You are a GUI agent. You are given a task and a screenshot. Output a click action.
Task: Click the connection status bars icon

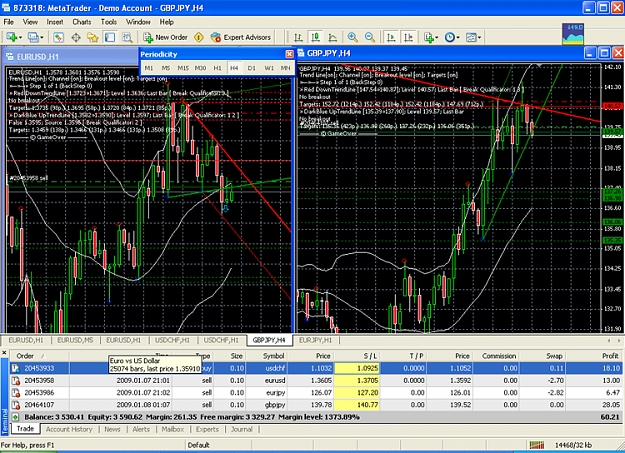(x=537, y=445)
